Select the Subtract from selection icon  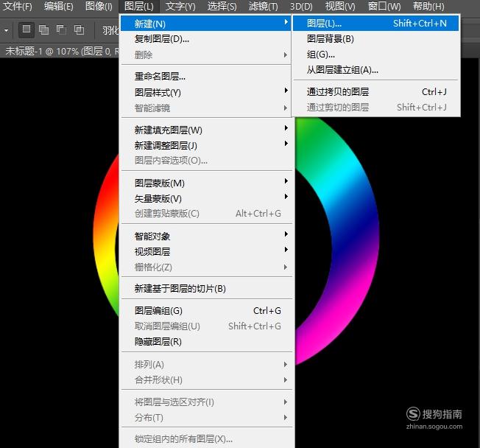pyautogui.click(x=62, y=29)
